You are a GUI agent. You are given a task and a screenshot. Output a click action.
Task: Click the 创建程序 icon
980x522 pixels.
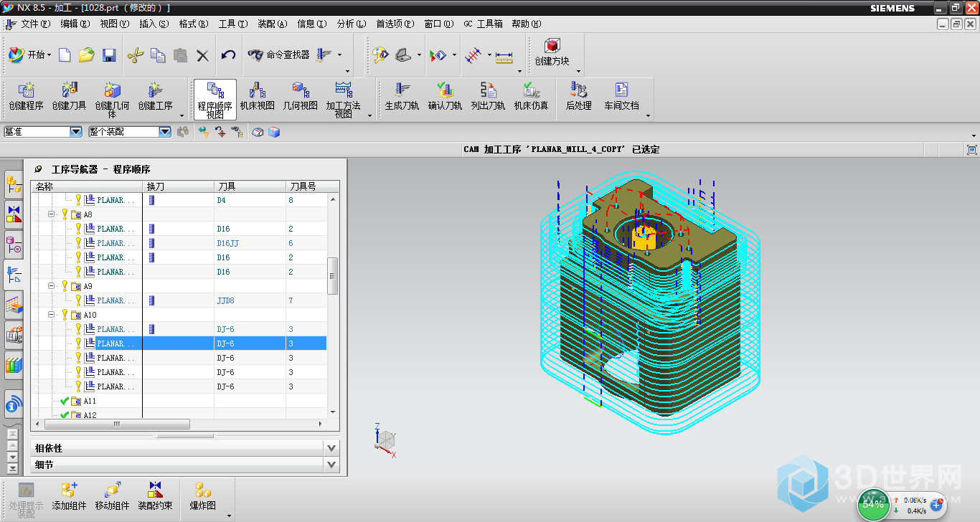[27, 98]
